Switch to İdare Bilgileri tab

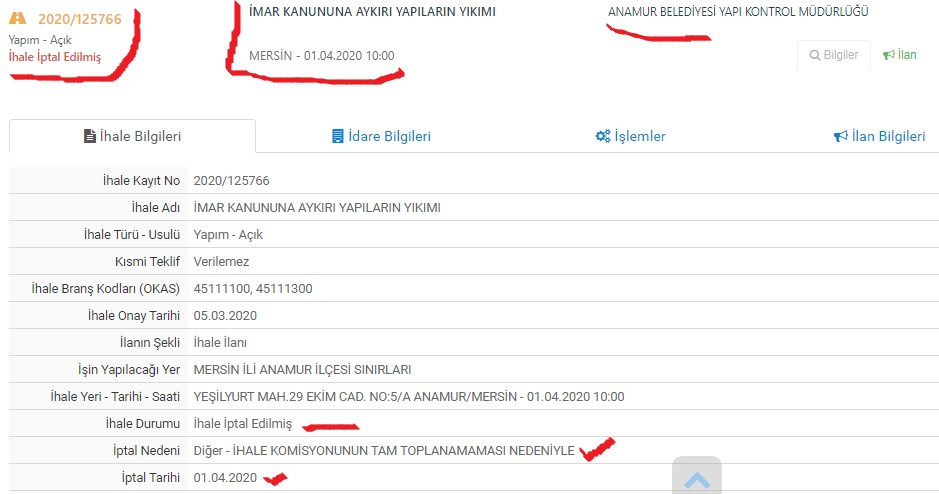coord(381,137)
